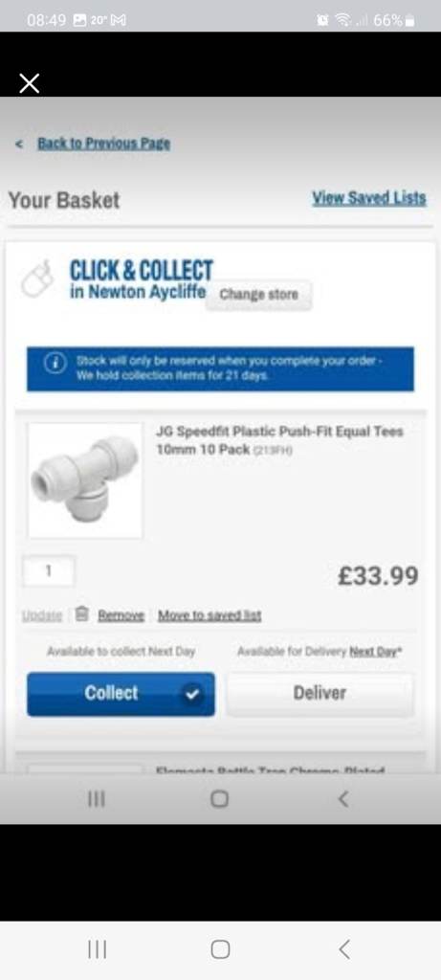Screen dimensions: 441x980
Task: Tap the Wi-Fi signal icon
Action: (342, 20)
